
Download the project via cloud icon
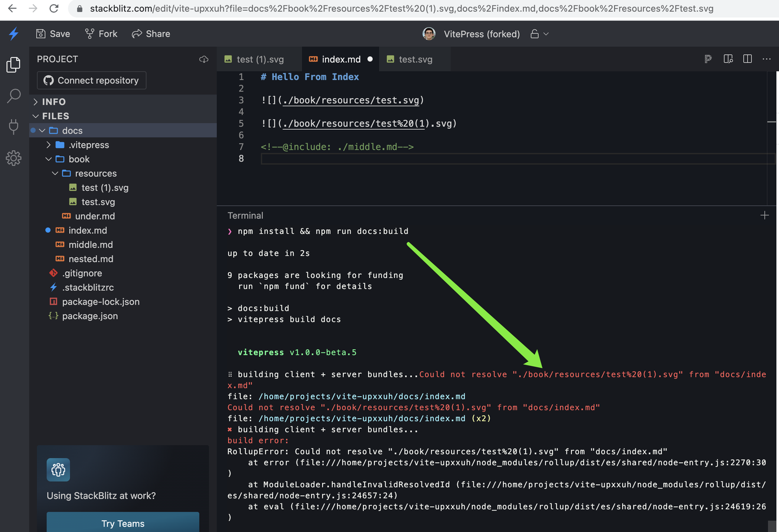203,59
